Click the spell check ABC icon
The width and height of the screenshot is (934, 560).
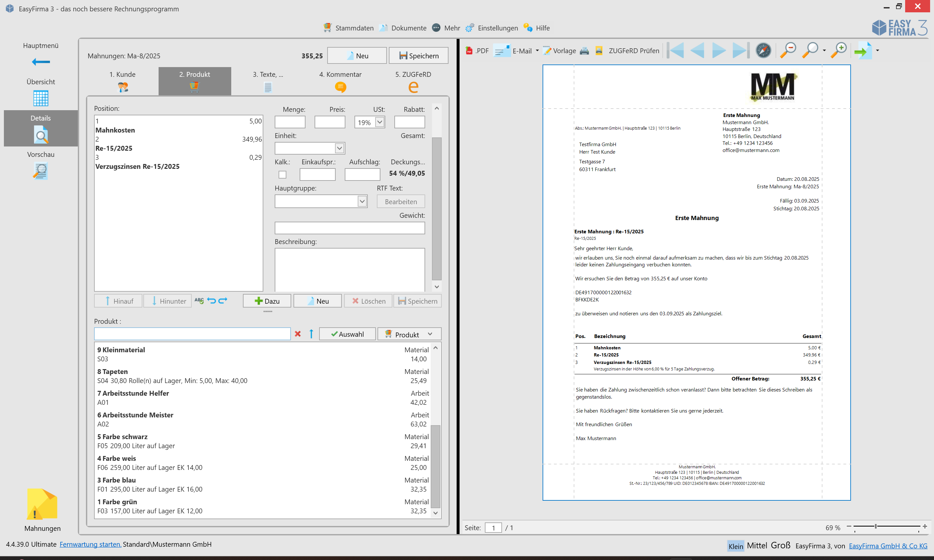(x=199, y=301)
